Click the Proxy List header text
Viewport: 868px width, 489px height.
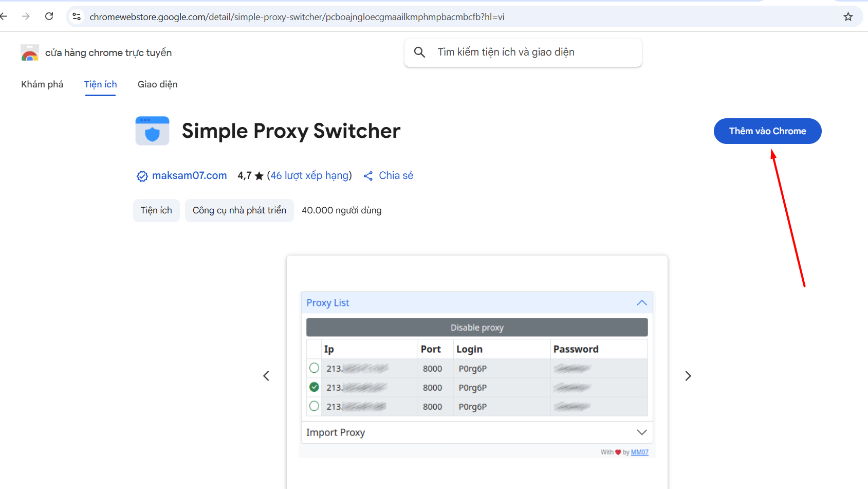[x=327, y=303]
